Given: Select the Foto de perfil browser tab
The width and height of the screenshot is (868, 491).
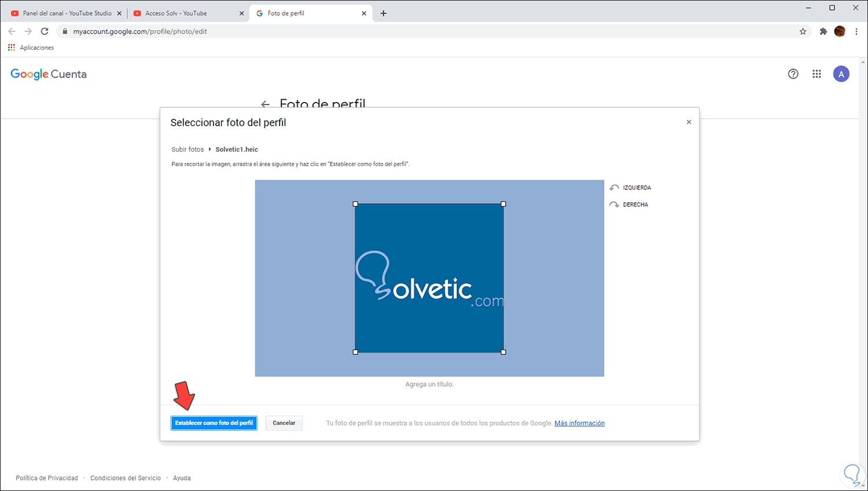Looking at the screenshot, I should 310,13.
